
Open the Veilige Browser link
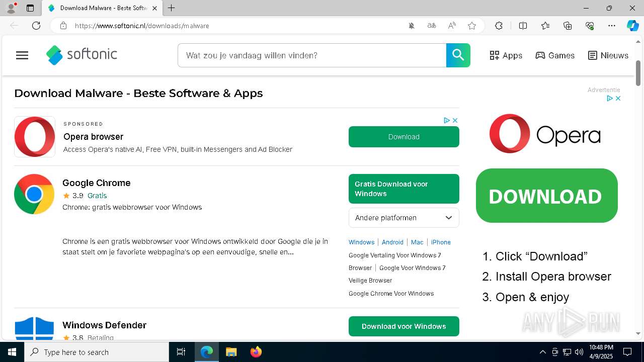click(x=370, y=281)
